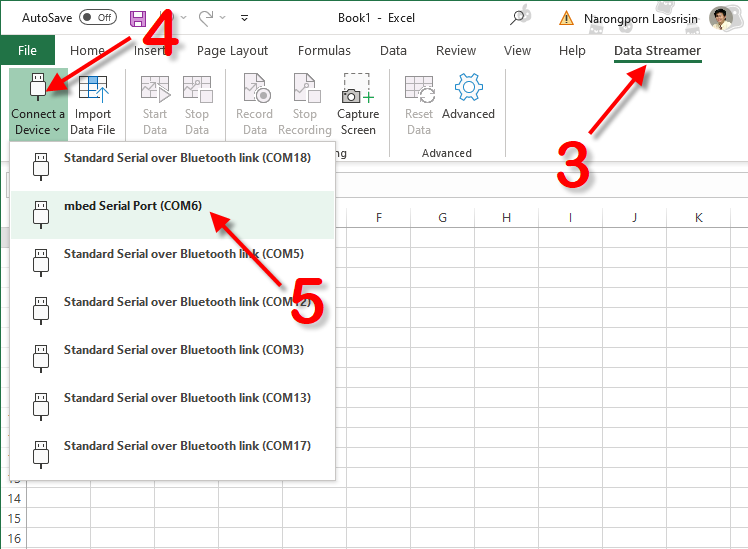Select row 14 header
The width and height of the screenshot is (748, 549).
[14, 499]
